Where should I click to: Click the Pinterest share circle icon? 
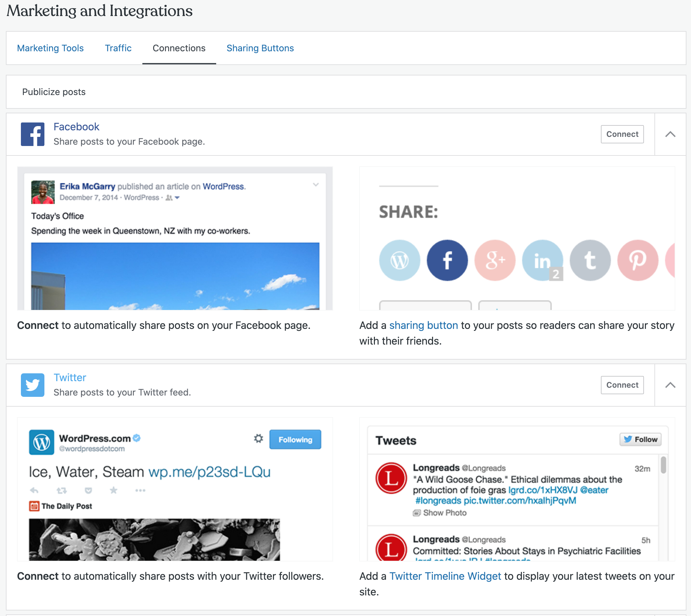638,260
